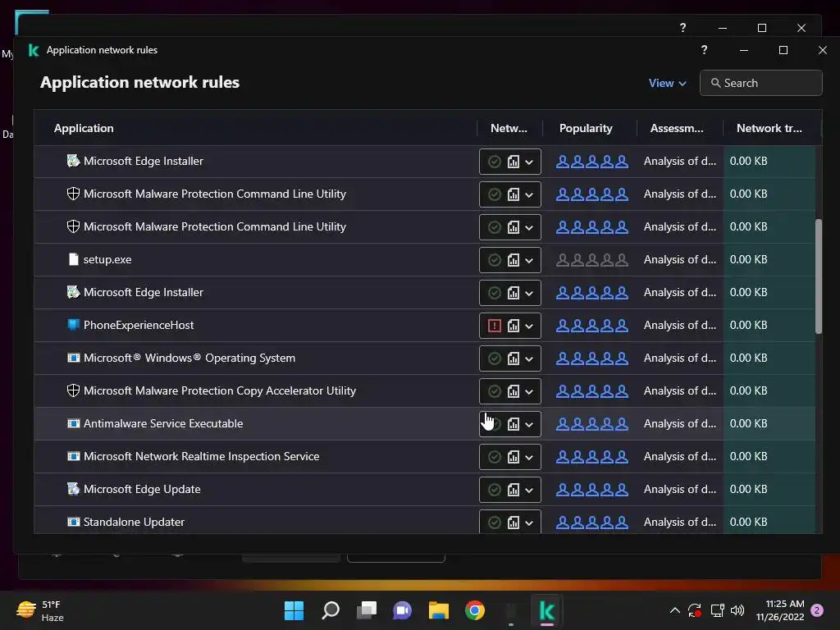Click the Kaspersky icon on the taskbar
The height and width of the screenshot is (630, 840).
tap(547, 610)
